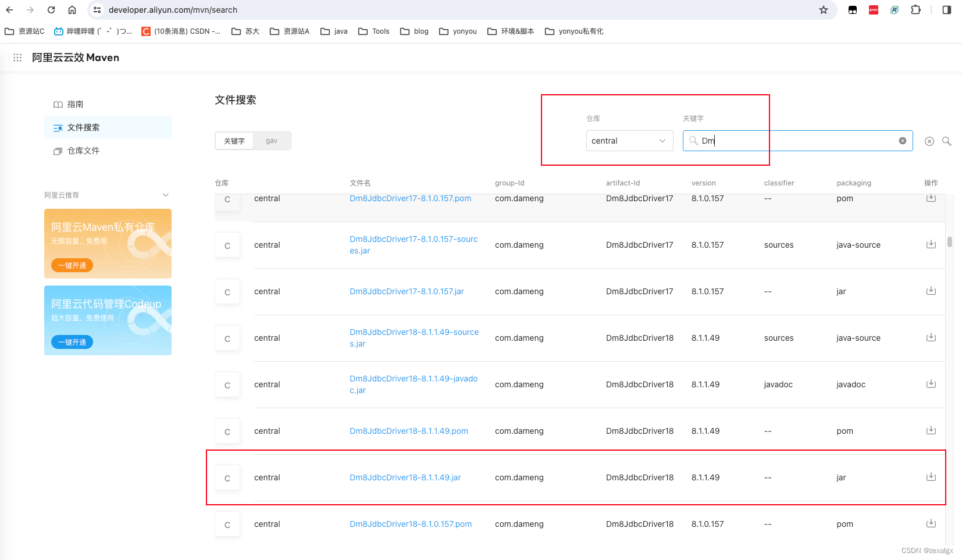Open the Dm8JdbcDriver17-8.1.0.157.jar link
The width and height of the screenshot is (962, 560).
[407, 291]
